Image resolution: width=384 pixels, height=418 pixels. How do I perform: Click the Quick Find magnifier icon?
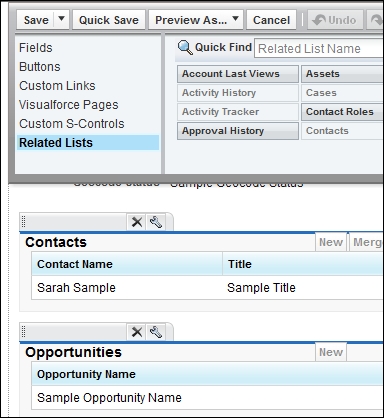(185, 48)
